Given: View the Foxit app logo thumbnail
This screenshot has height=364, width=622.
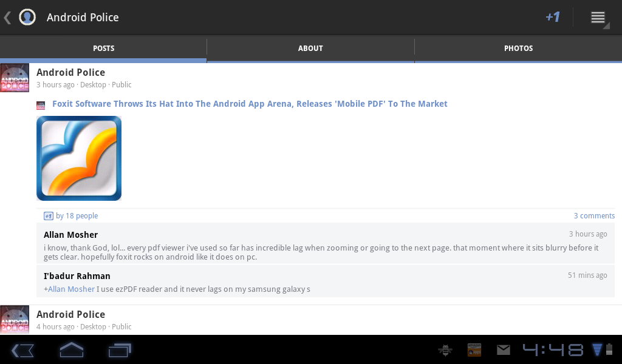Looking at the screenshot, I should coord(79,158).
